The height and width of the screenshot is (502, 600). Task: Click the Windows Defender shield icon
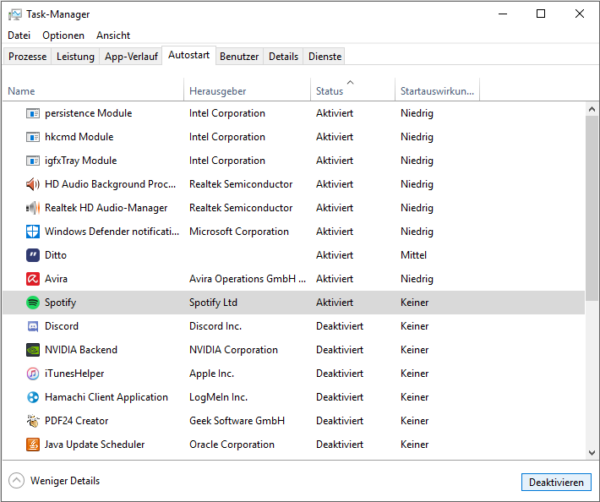pyautogui.click(x=33, y=231)
